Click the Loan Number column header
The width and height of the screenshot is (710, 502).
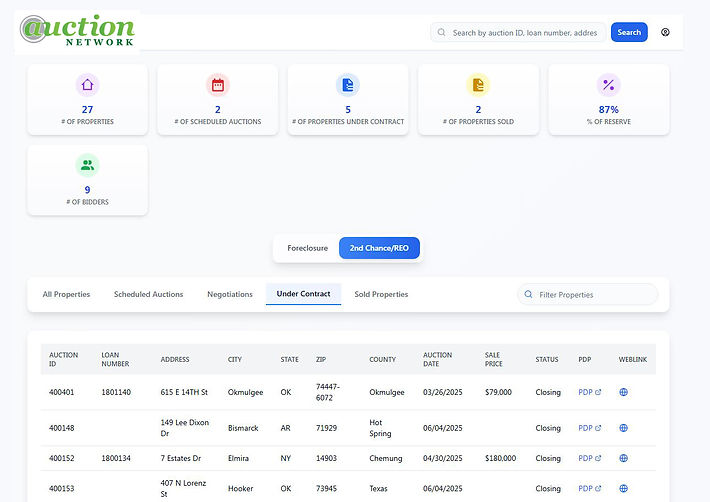coord(115,359)
